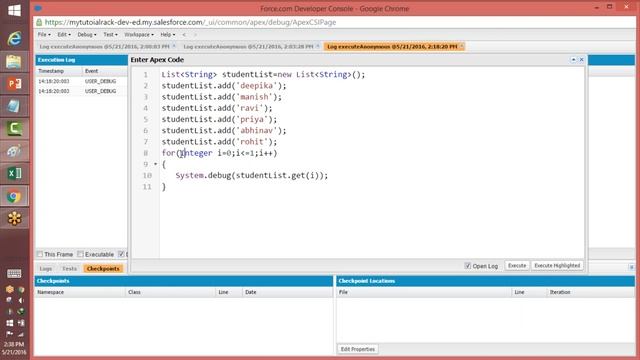Click the Execute button
This screenshot has height=360, width=640.
click(517, 266)
